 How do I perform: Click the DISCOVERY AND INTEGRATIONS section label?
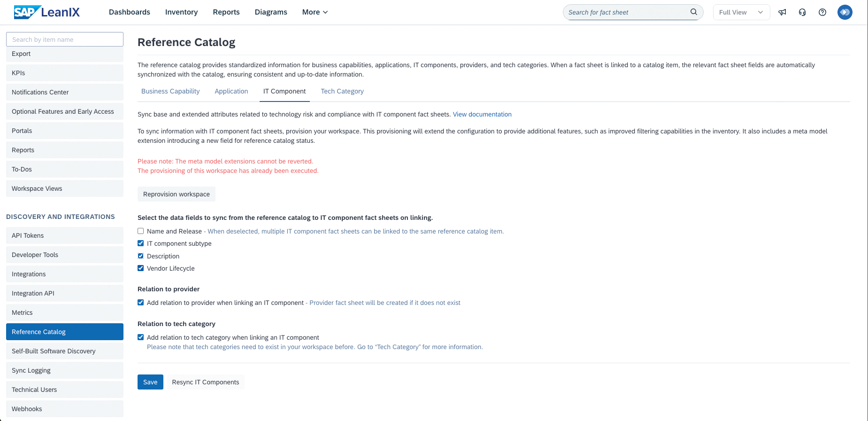click(61, 217)
